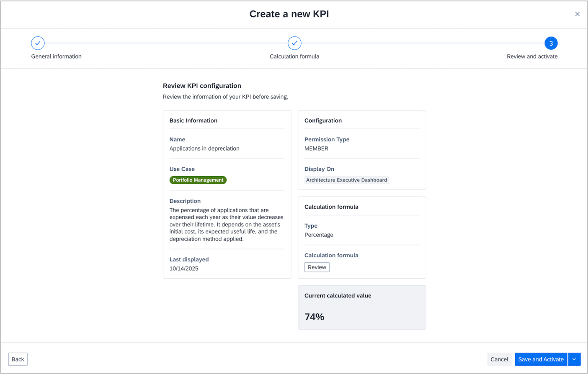Select the Portfolio Management use case tag

pos(198,180)
